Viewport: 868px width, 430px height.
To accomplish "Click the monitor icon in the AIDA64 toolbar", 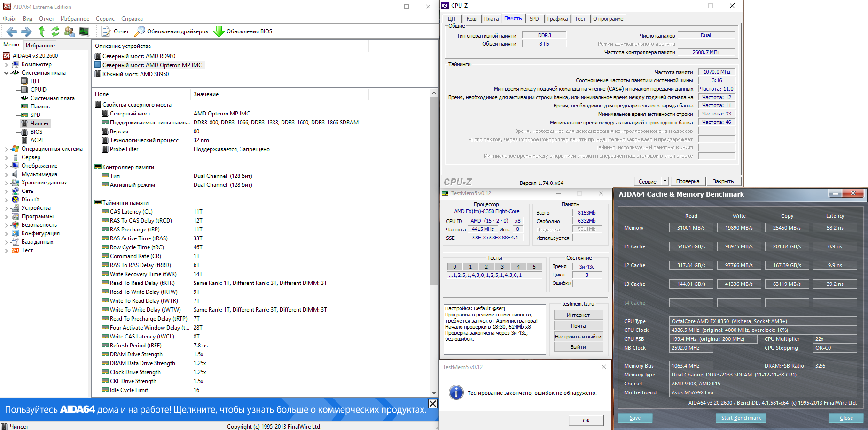I will click(x=84, y=31).
